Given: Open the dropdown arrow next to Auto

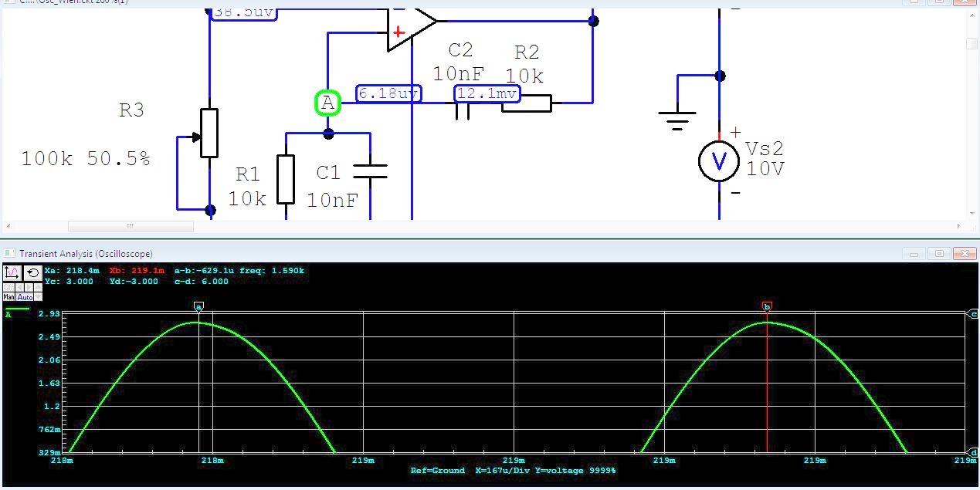Looking at the screenshot, I should pos(38,297).
